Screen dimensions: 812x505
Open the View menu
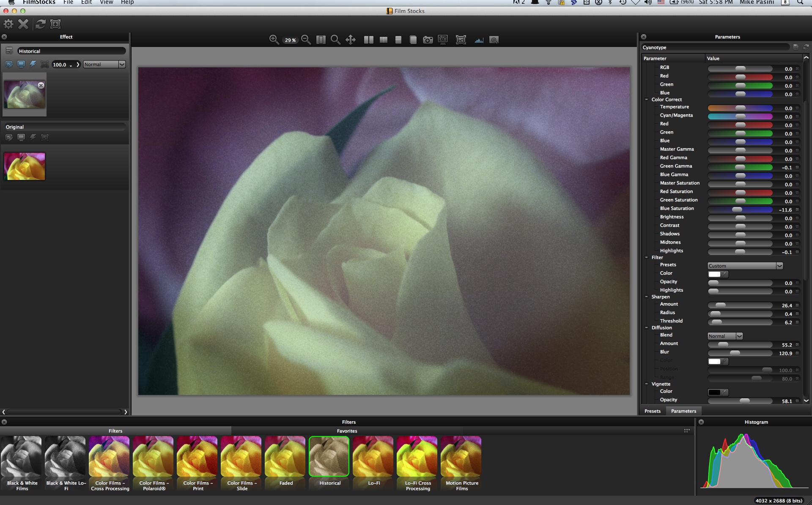106,3
